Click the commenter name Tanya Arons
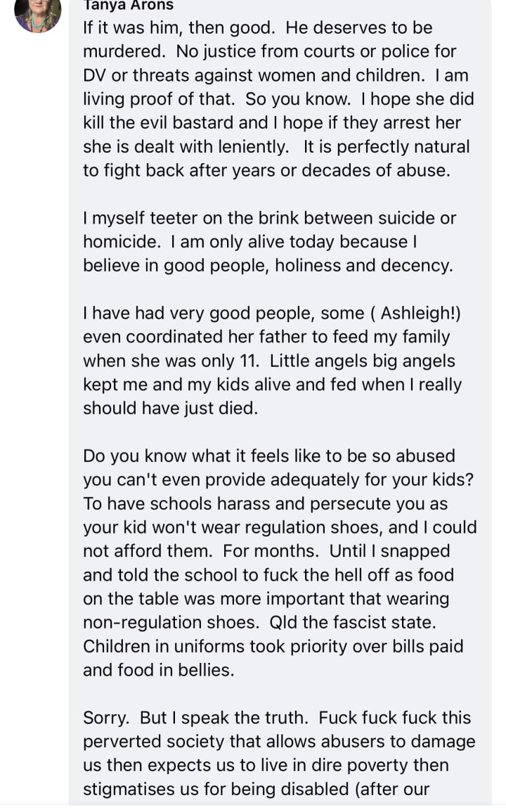Image resolution: width=506 pixels, height=812 pixels. pyautogui.click(x=128, y=4)
